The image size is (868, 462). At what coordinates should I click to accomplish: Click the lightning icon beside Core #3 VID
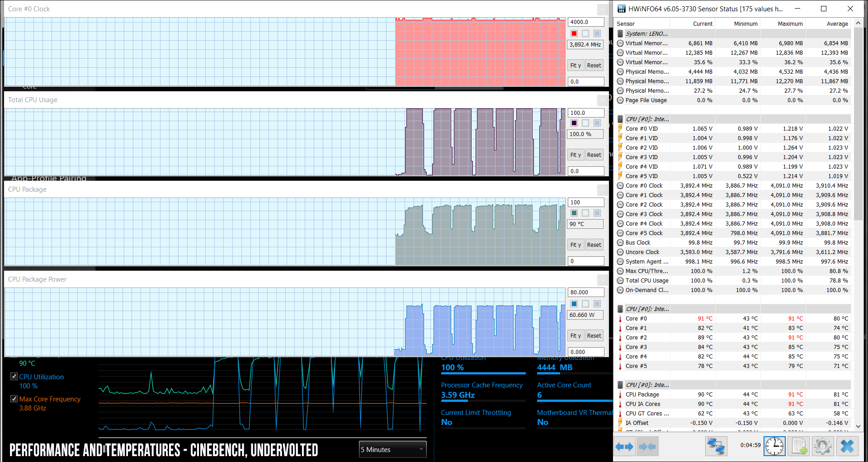tap(620, 157)
